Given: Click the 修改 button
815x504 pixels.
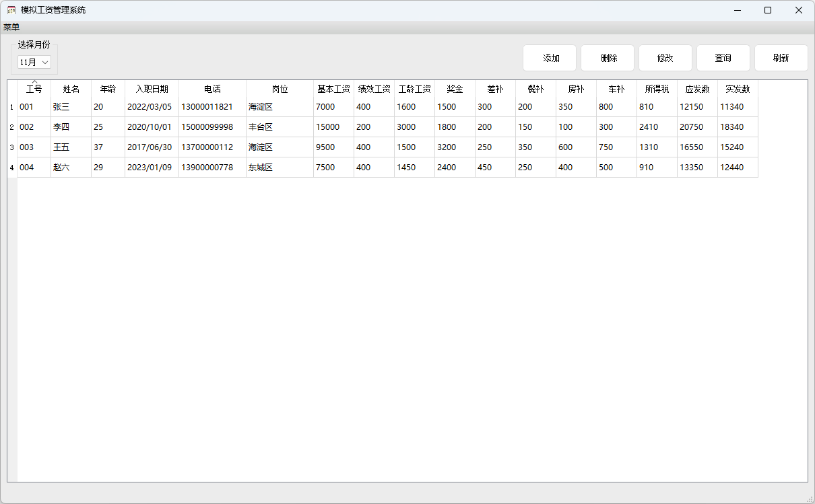Looking at the screenshot, I should [x=665, y=58].
